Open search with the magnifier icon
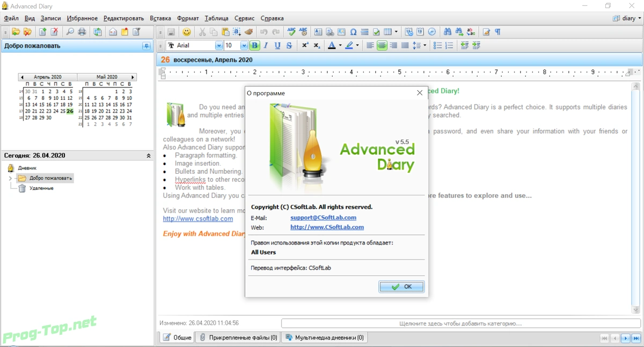644x347 pixels. (x=70, y=32)
